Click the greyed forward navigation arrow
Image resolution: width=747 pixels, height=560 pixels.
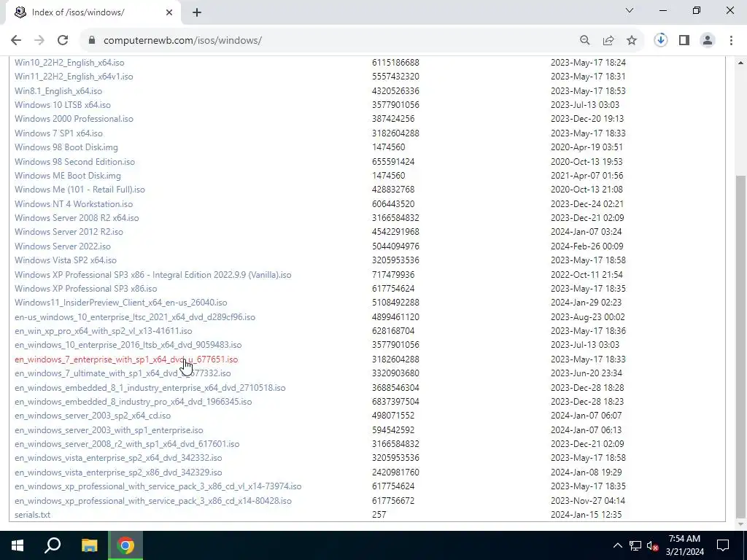(x=39, y=41)
